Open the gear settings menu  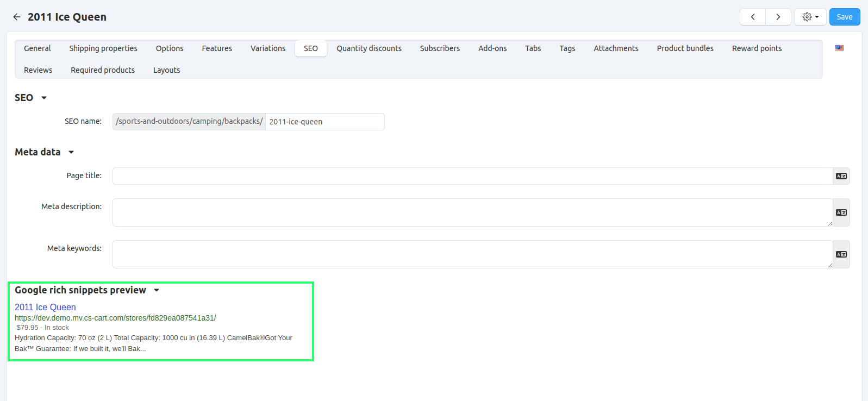[x=810, y=17]
